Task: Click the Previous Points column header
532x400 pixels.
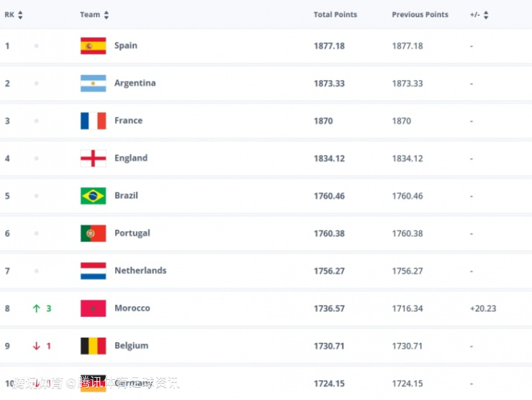Action: 420,15
